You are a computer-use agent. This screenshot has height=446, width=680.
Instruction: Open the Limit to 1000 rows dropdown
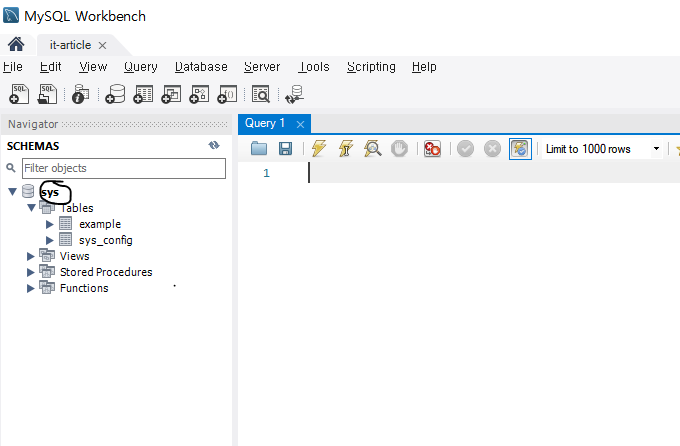point(657,149)
